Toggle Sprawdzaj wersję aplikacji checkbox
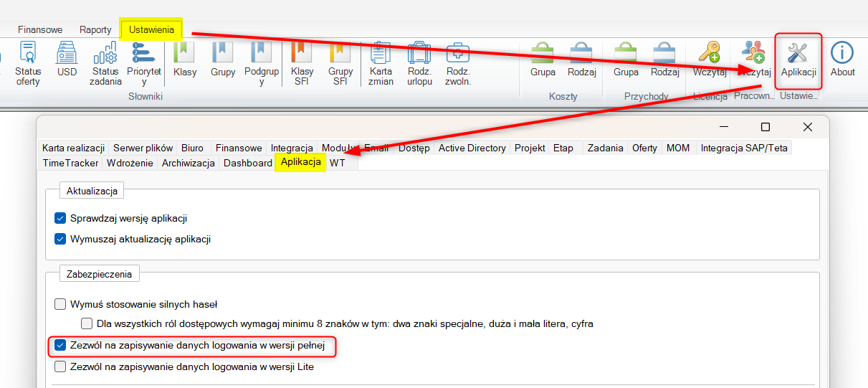This screenshot has height=388, width=868. 60,218
